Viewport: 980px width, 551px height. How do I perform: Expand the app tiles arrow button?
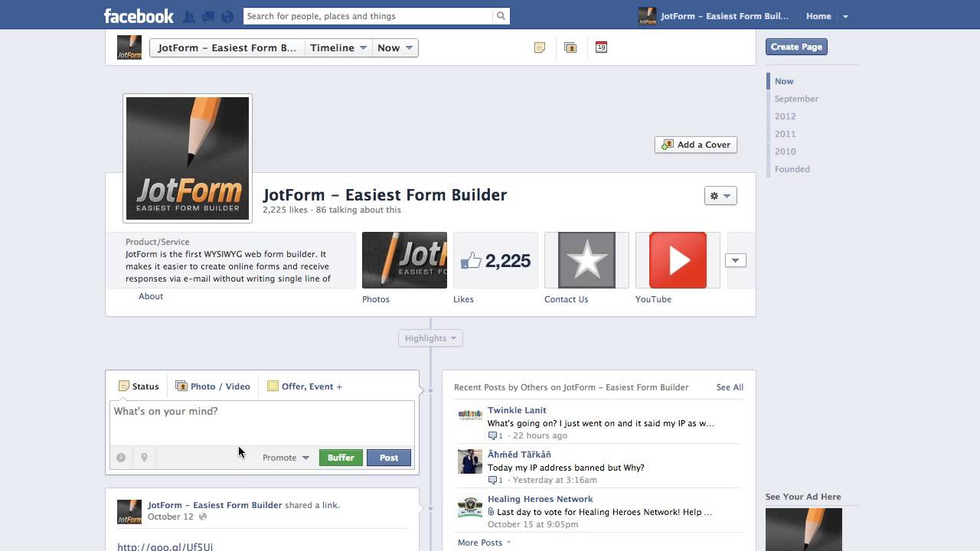pos(735,260)
